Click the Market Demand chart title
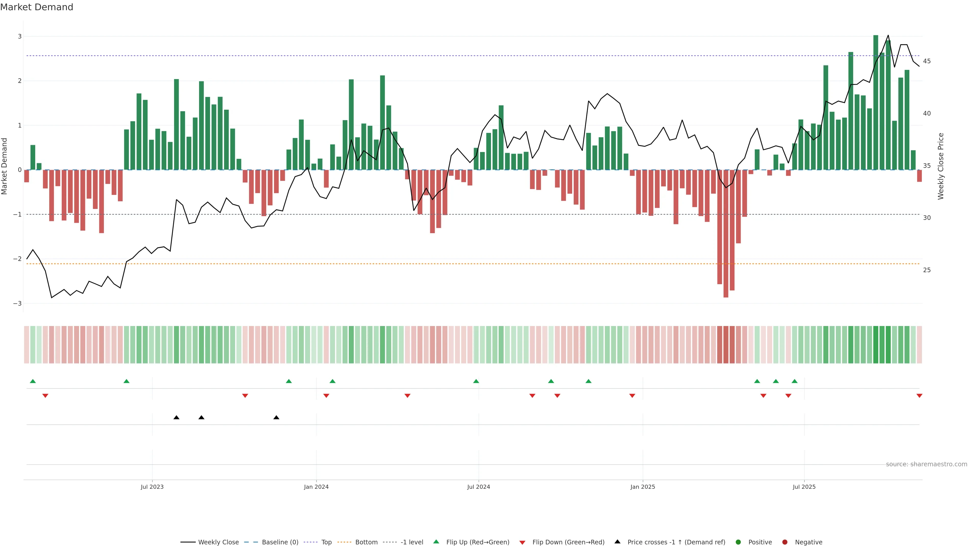The width and height of the screenshot is (980, 551). click(36, 7)
